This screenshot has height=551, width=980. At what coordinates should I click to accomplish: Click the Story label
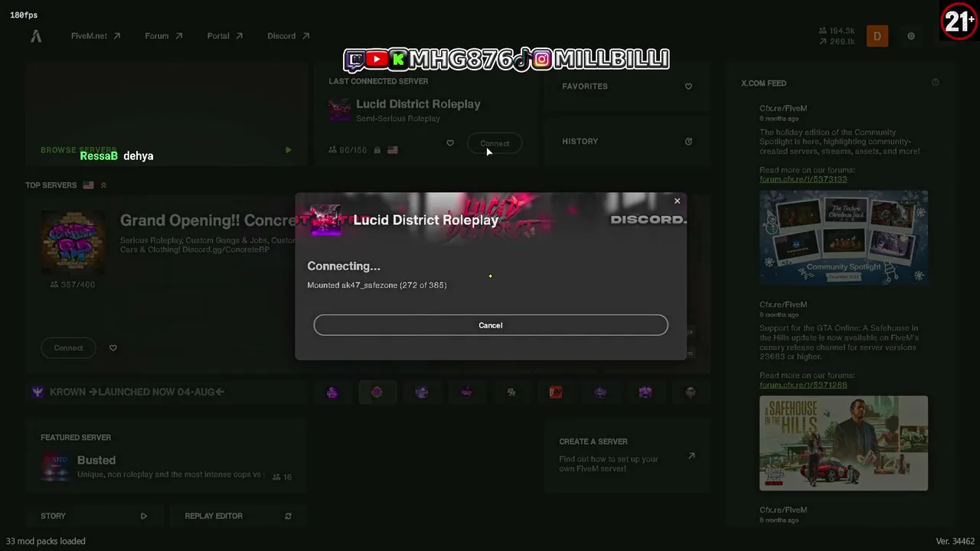point(53,516)
